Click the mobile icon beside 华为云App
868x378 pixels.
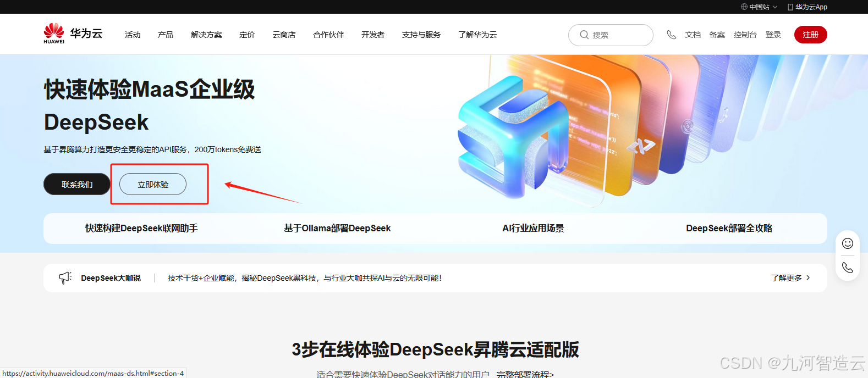790,7
